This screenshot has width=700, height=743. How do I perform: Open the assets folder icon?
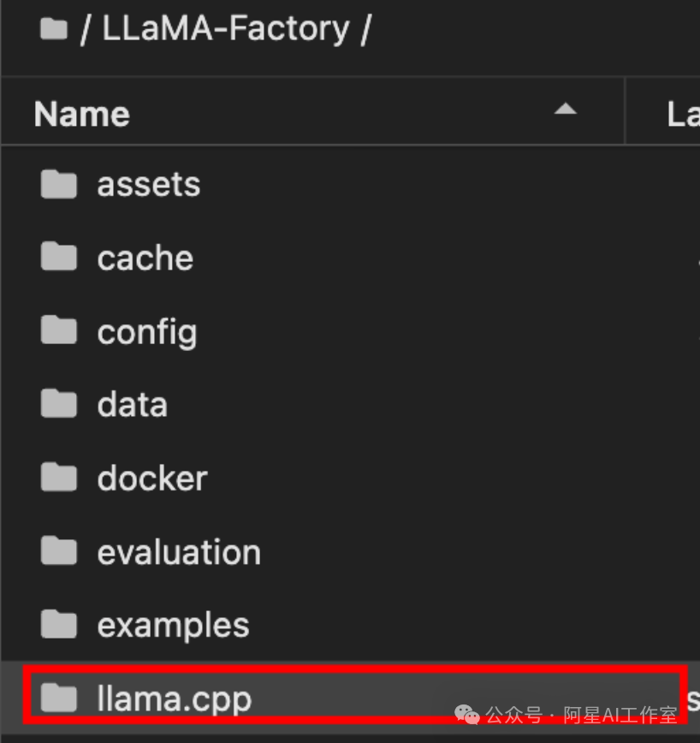(59, 184)
